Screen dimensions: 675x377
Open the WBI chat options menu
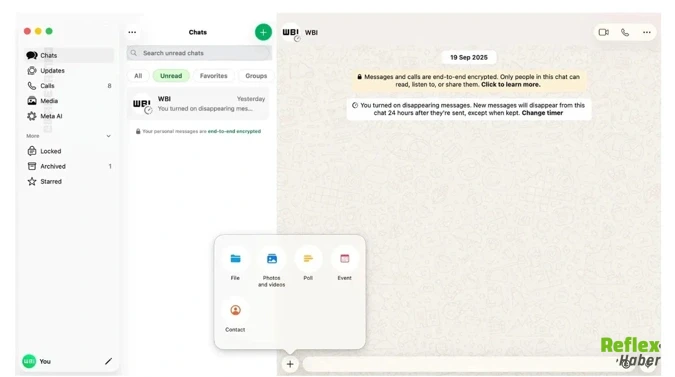click(x=647, y=32)
